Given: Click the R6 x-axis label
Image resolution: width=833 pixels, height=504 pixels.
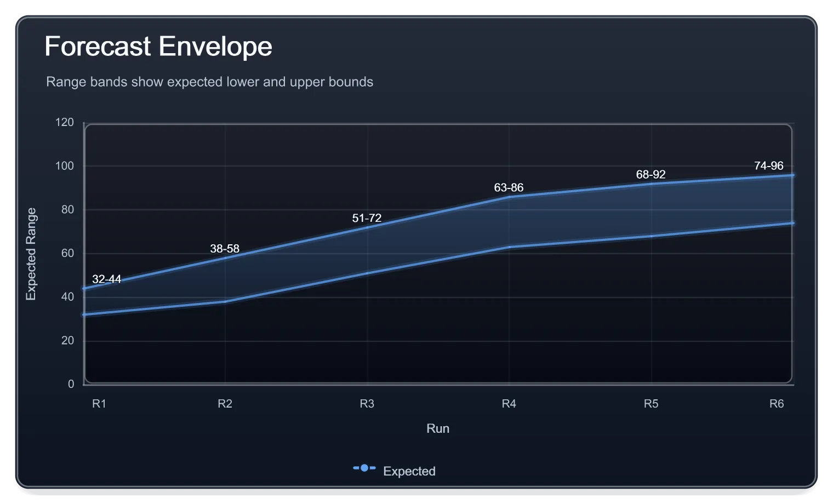Looking at the screenshot, I should click(x=777, y=404).
